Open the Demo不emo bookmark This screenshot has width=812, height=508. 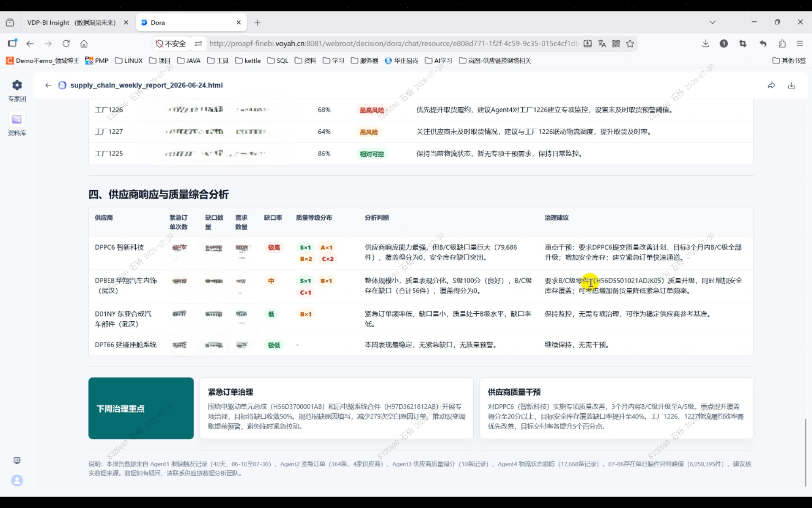point(43,61)
